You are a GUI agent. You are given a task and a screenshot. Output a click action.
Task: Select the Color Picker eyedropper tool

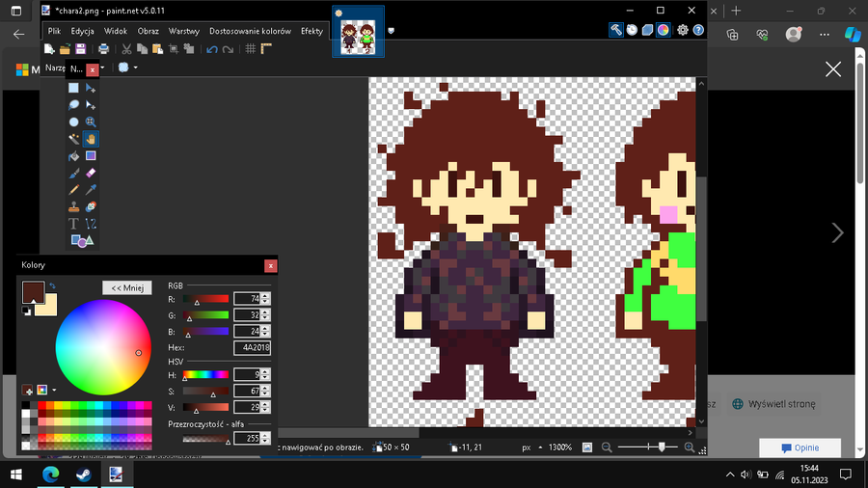91,190
